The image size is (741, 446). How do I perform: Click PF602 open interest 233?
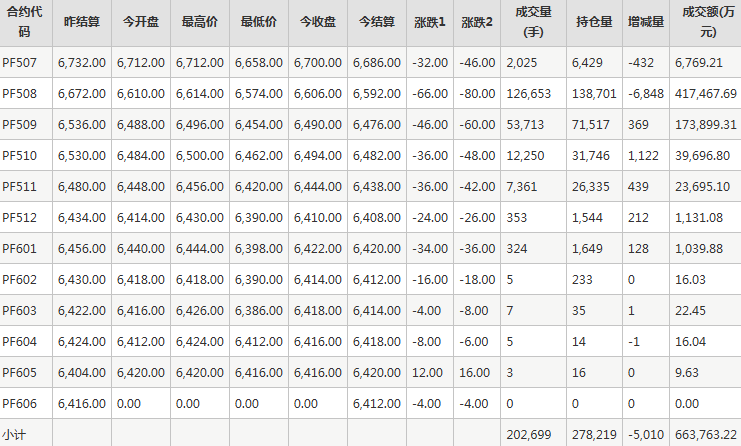(x=582, y=280)
